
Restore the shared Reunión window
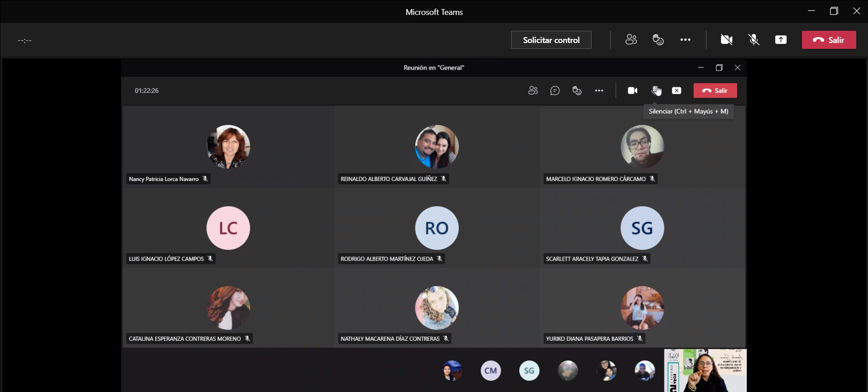(719, 67)
